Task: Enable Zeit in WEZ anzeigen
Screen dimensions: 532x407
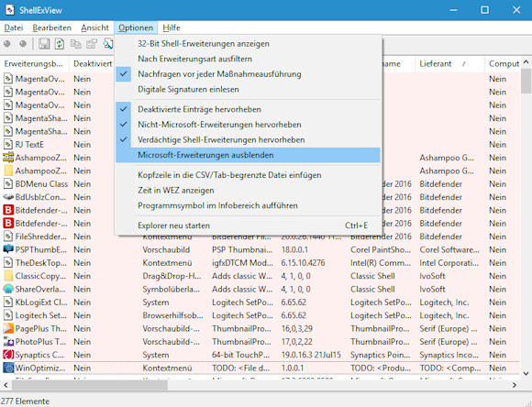Action: pos(248,191)
